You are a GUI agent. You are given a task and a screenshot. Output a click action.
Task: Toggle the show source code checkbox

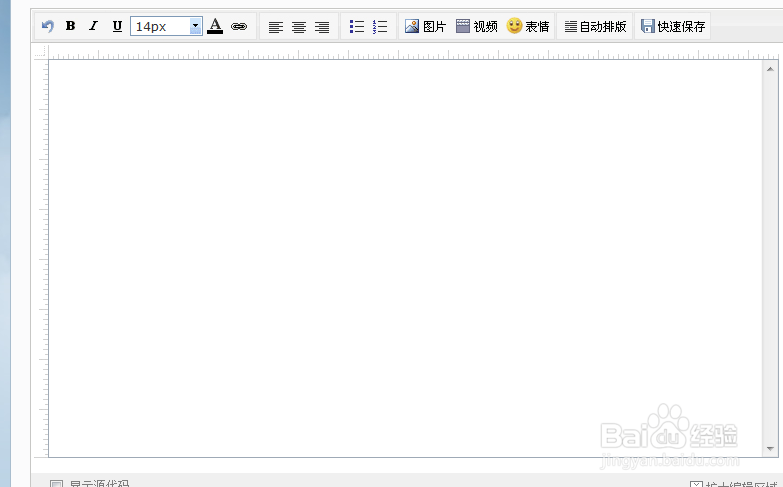click(56, 484)
